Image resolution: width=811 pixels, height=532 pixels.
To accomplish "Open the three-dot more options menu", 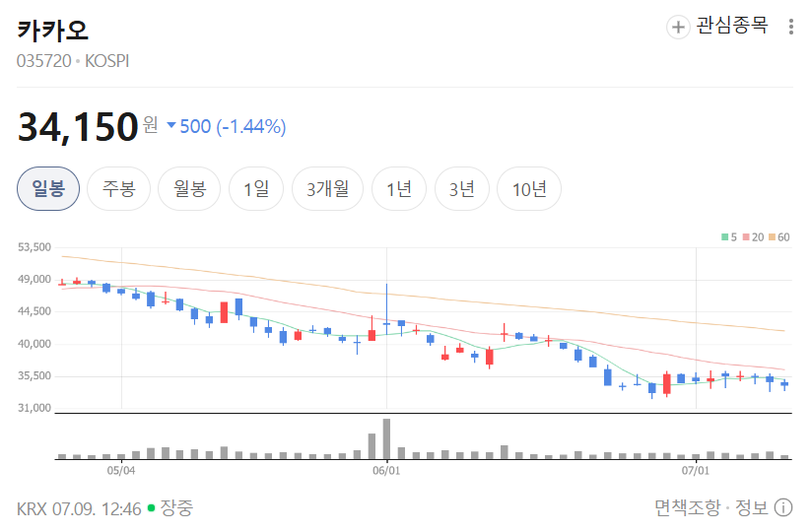I will click(x=791, y=27).
